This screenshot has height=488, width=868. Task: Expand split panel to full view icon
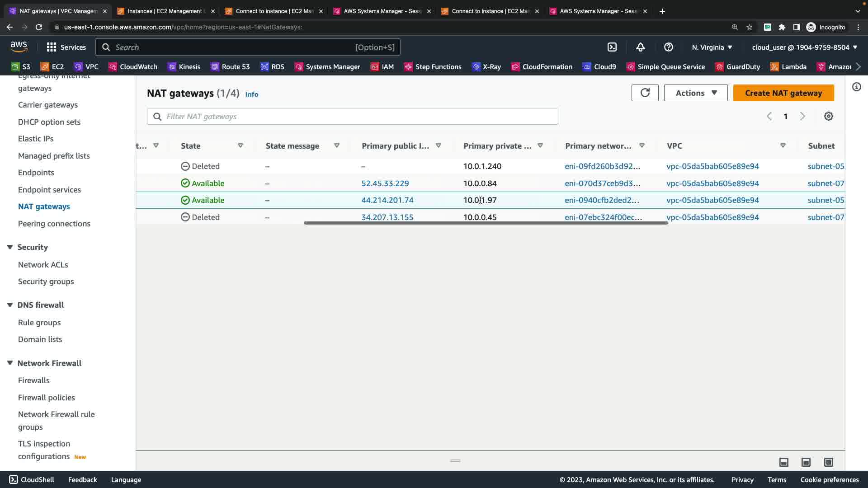828,462
